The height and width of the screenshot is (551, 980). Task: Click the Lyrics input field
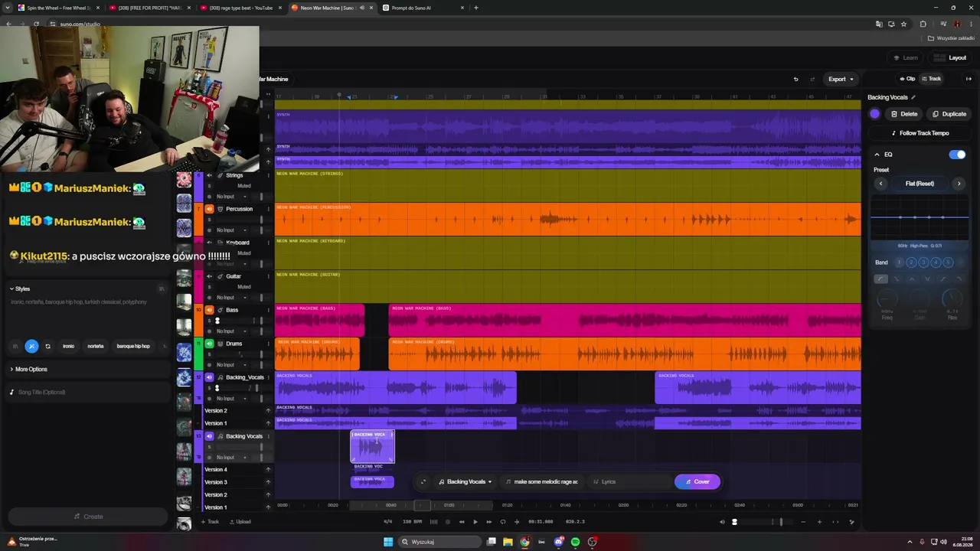(x=628, y=481)
